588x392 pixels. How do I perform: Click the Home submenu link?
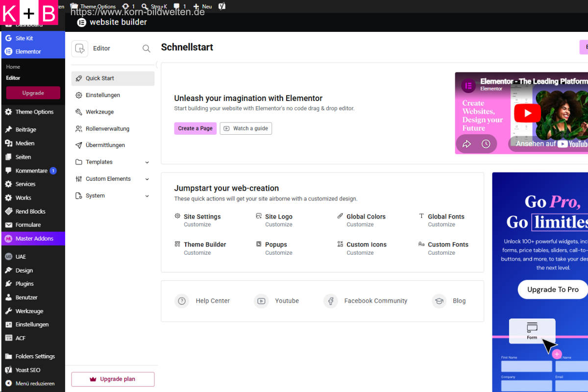(x=13, y=67)
